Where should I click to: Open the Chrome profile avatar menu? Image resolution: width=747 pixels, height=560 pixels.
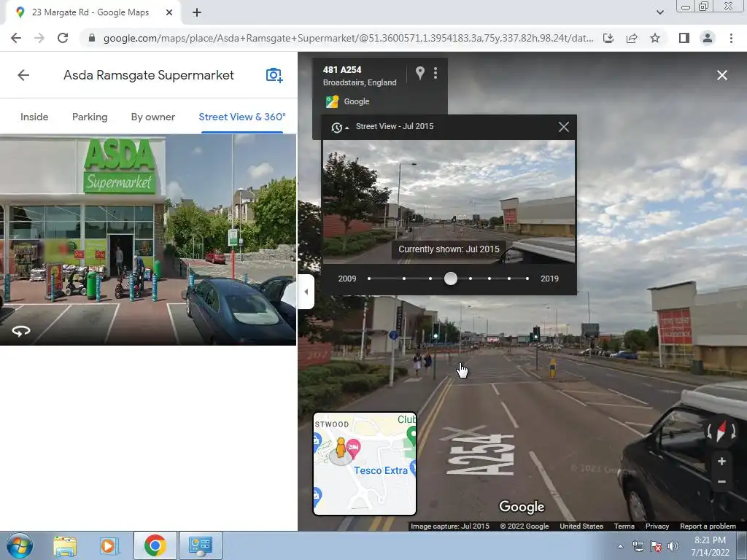click(x=708, y=38)
